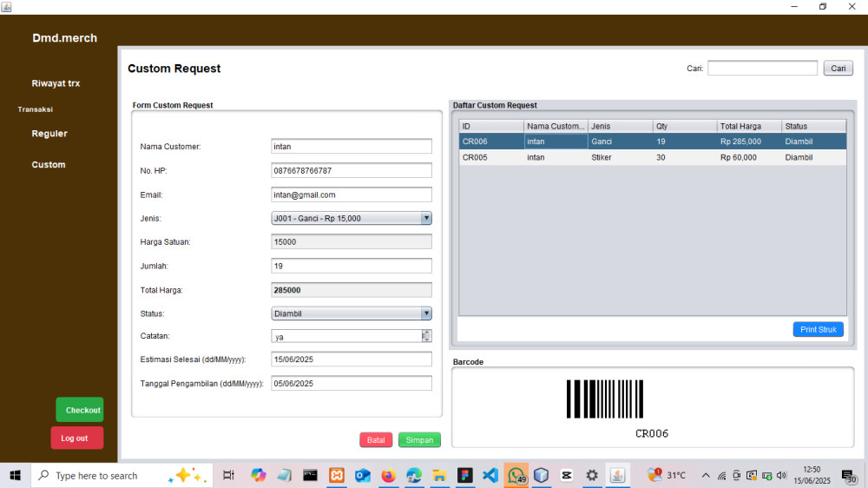Open Firefox from the taskbar
The image size is (868, 488).
[389, 475]
